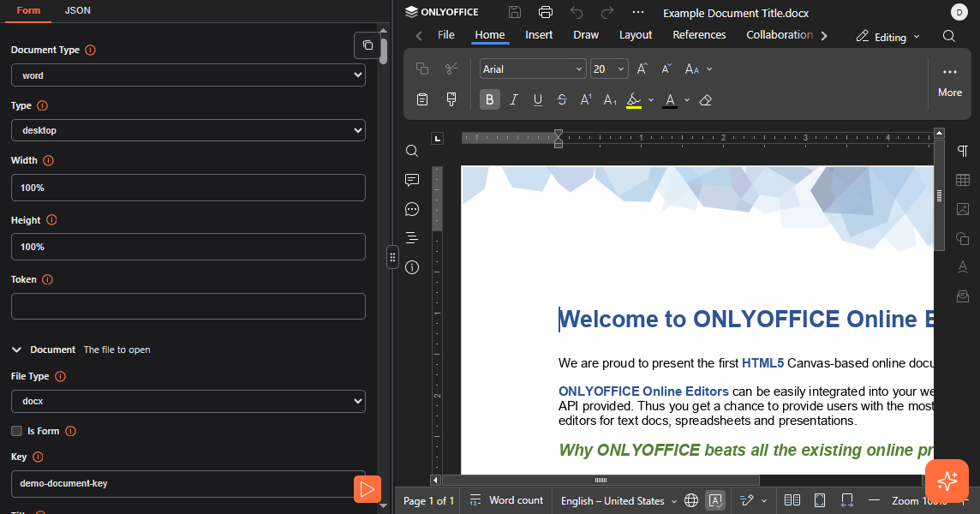Switch to the JSON tab
Viewport: 980px width, 514px height.
78,10
